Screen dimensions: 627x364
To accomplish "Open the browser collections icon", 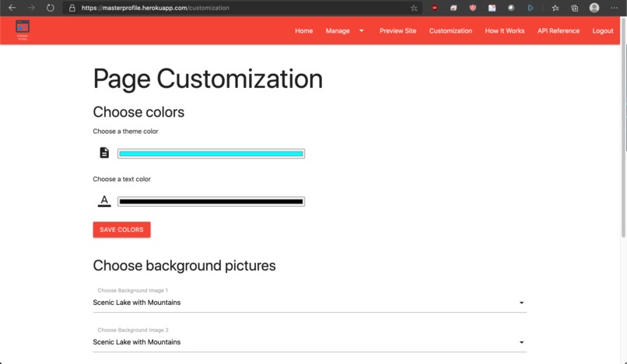I will [x=574, y=8].
